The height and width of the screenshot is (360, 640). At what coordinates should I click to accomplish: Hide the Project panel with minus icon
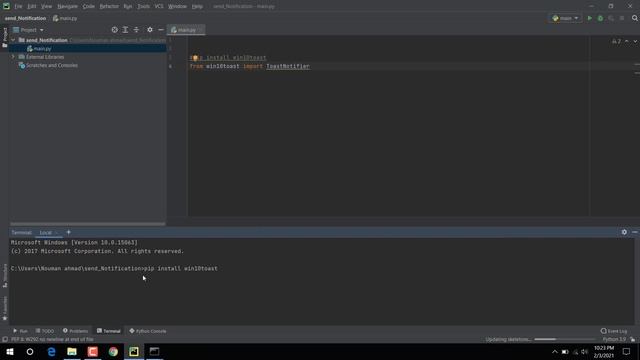click(x=161, y=30)
